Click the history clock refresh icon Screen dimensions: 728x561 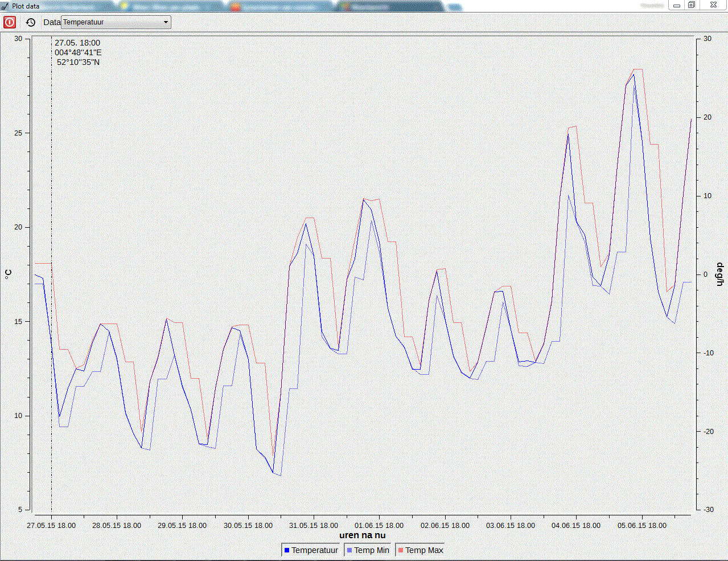[x=31, y=22]
